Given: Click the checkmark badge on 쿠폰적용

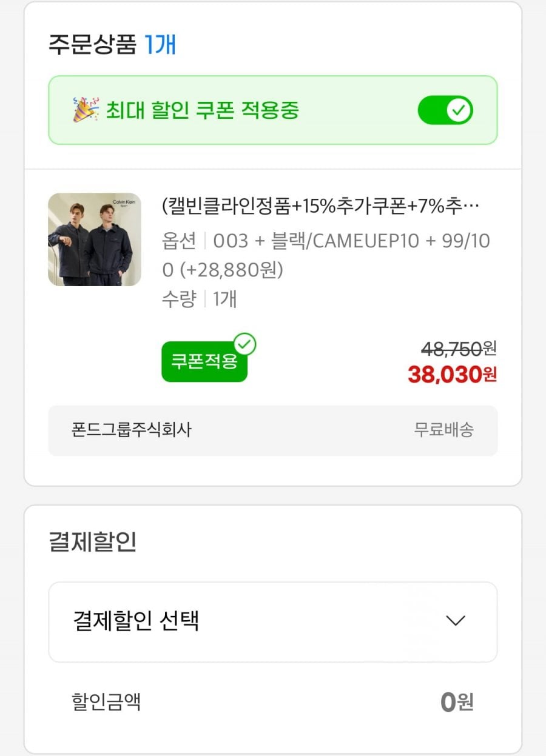Looking at the screenshot, I should (245, 344).
